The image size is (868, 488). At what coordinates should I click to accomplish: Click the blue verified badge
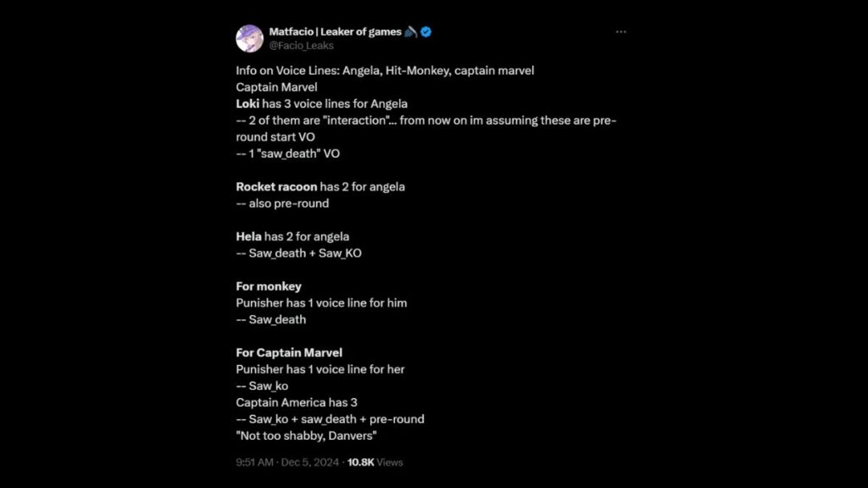[x=426, y=31]
